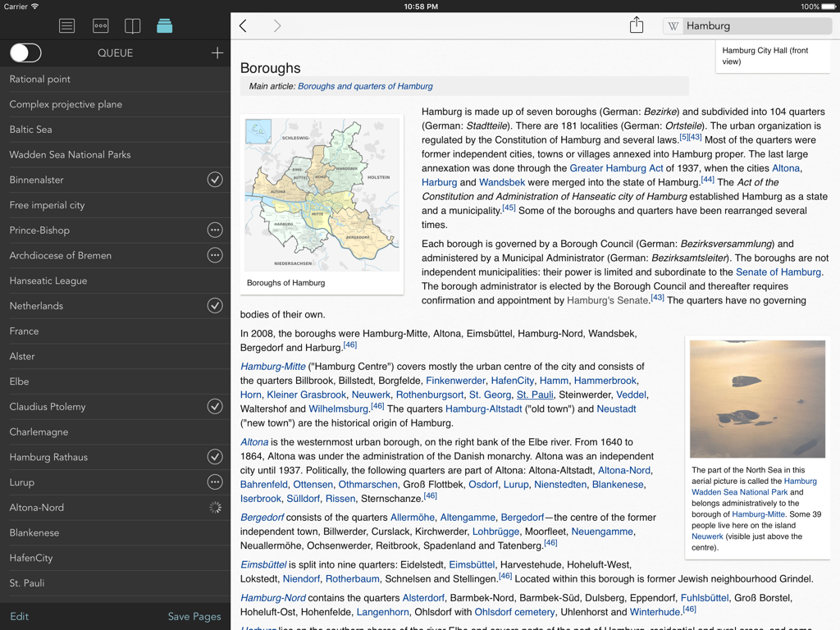Open the ellipsis menu on Archdiocese of Bremen
This screenshot has height=630, width=840.
click(x=215, y=255)
